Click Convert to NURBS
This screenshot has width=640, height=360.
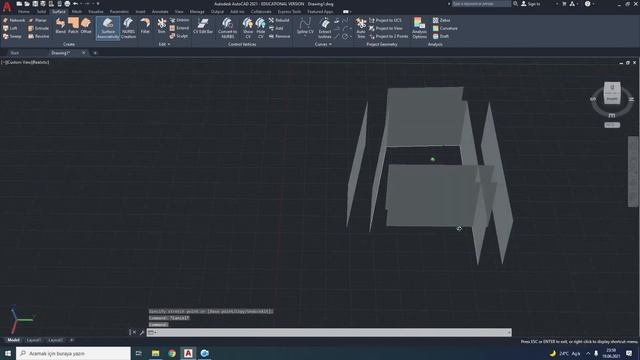(x=227, y=28)
